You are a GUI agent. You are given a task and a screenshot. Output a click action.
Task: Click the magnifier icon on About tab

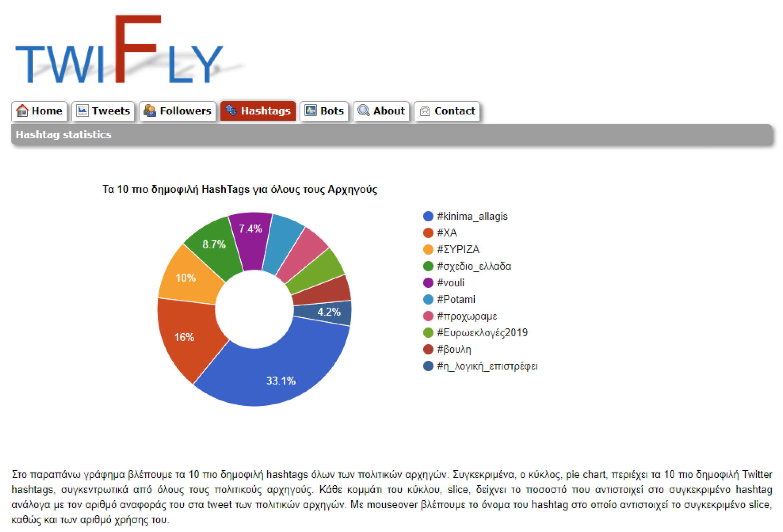[x=363, y=111]
